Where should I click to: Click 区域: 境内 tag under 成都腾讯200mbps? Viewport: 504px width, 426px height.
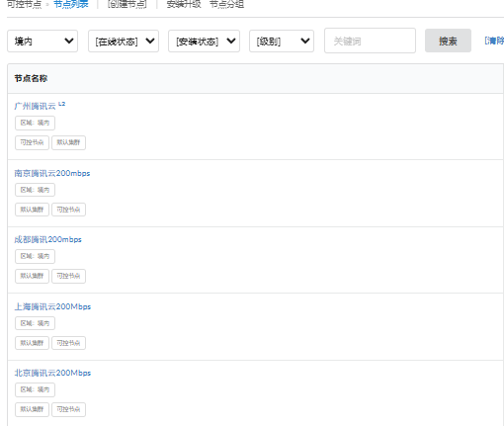tap(35, 256)
